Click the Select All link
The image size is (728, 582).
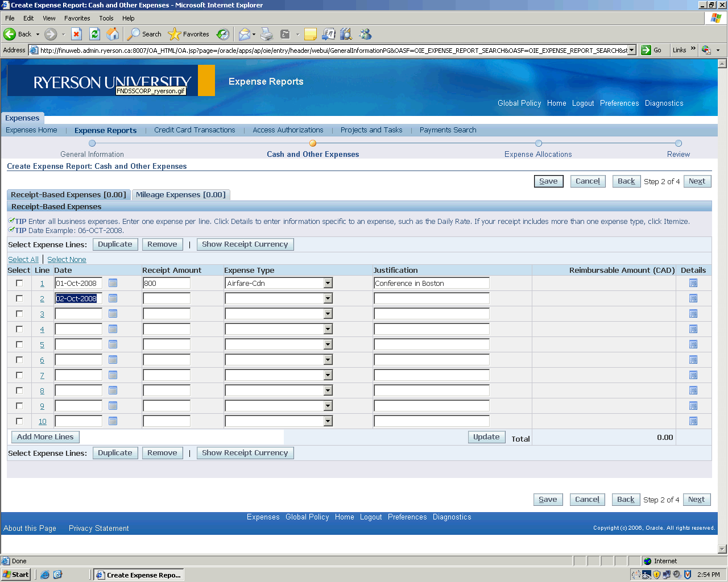coord(23,260)
